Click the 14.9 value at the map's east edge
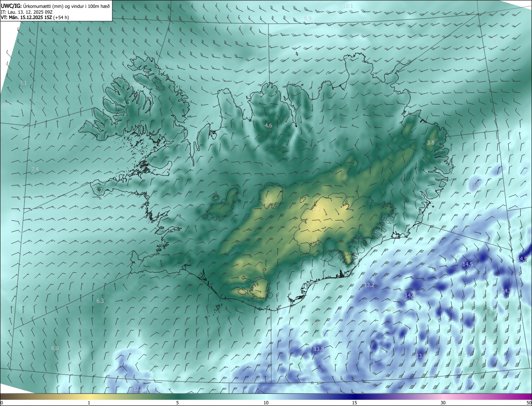Image resolution: width=532 pixels, height=406 pixels. point(523,259)
